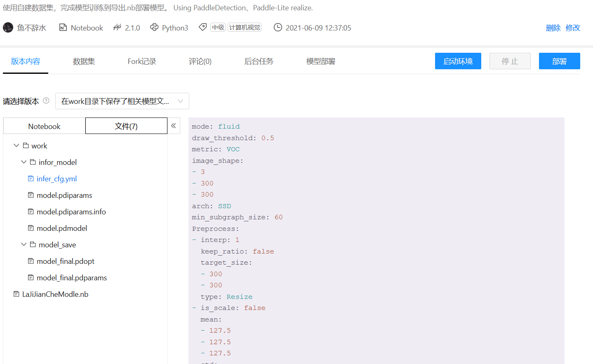Image resolution: width=593 pixels, height=364 pixels.
Task: Click the tag icon before the 中级 label
Action: click(202, 27)
